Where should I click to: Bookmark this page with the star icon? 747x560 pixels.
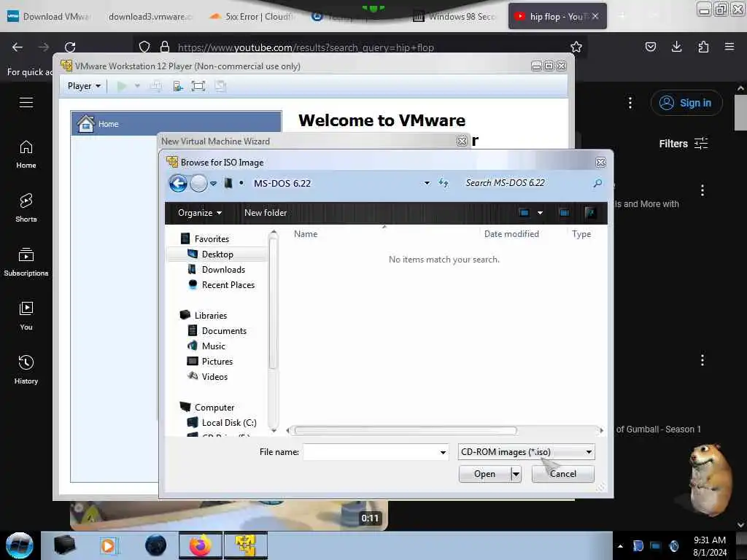pos(576,47)
